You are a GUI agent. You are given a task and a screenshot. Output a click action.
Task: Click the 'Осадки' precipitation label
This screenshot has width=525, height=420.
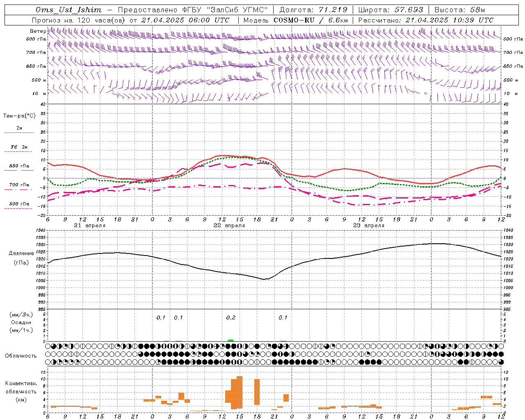pos(21,322)
